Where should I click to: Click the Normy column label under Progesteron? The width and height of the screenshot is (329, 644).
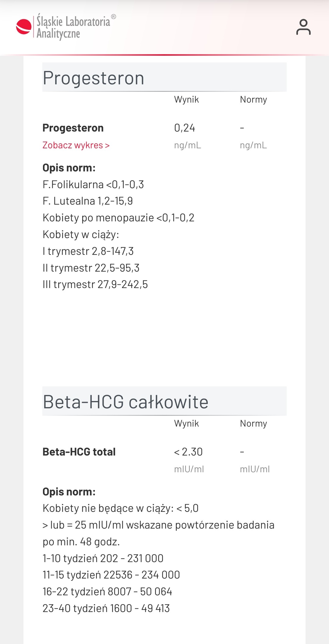253,100
